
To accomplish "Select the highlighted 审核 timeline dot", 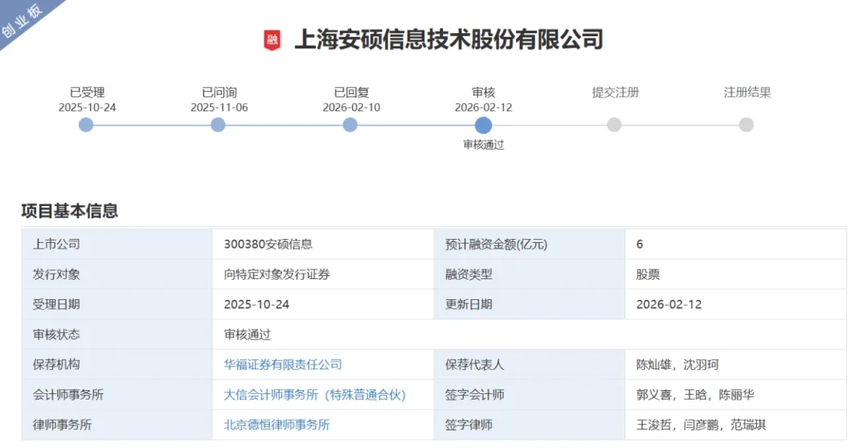I will (483, 125).
